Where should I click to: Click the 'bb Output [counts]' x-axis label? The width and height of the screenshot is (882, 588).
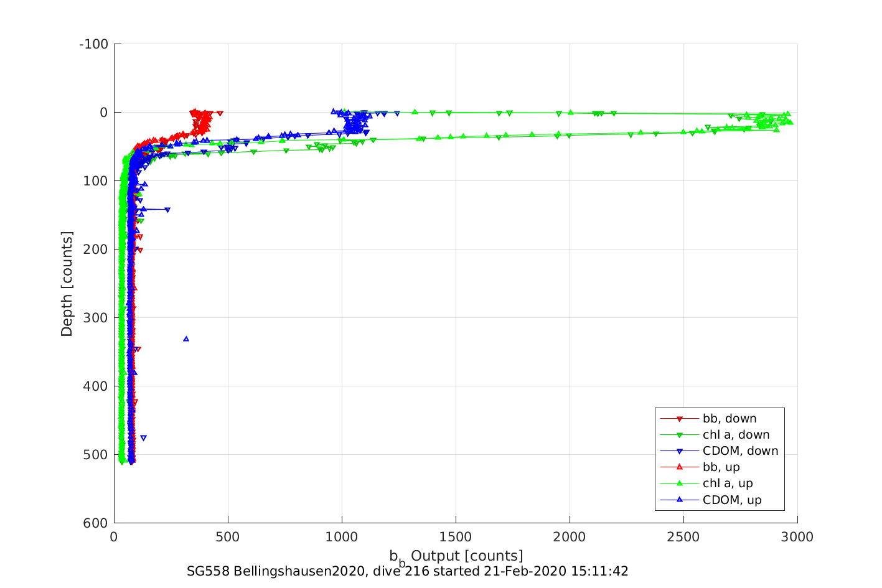(456, 556)
